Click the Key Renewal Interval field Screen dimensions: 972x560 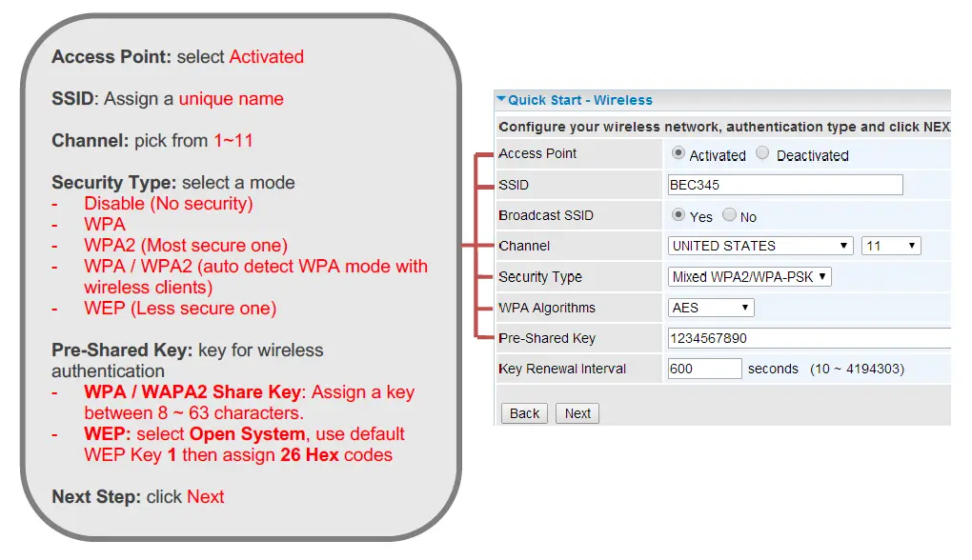pyautogui.click(x=704, y=369)
